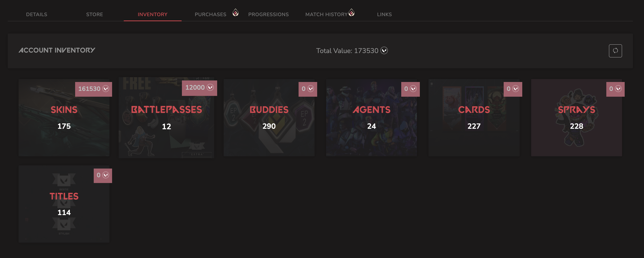Open the Agents category card
The height and width of the screenshot is (258, 644).
point(371,118)
